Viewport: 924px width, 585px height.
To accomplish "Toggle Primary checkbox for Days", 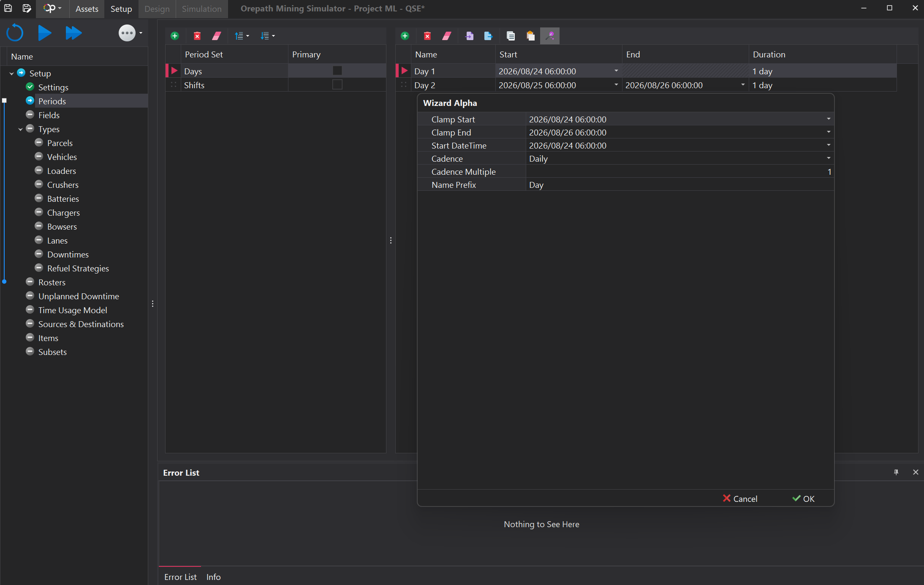I will click(337, 70).
